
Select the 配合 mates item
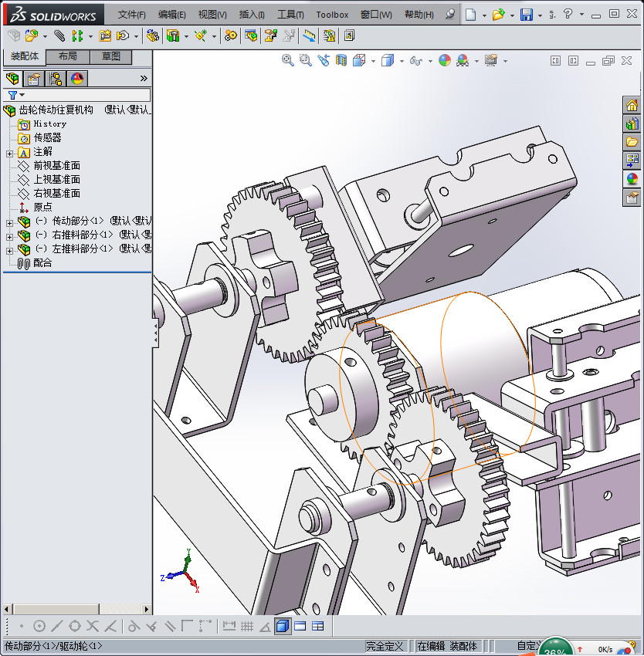point(42,262)
